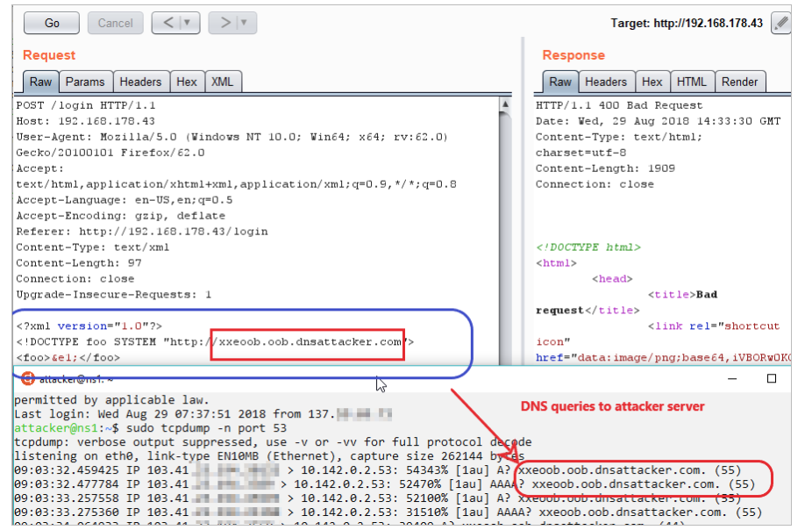This screenshot has height=530, width=812.
Task: Open the Response Hex tab
Action: tap(652, 82)
